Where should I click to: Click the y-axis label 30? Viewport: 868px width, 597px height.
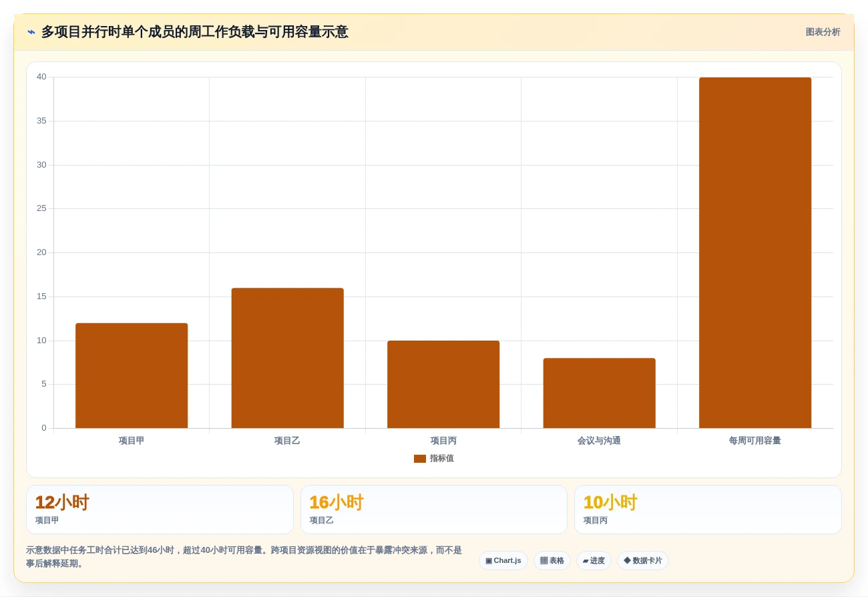pyautogui.click(x=41, y=165)
